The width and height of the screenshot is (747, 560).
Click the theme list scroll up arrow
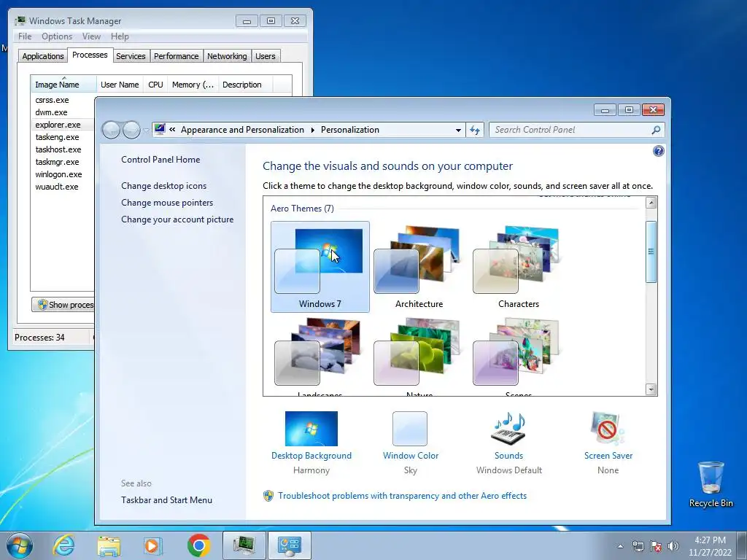651,203
